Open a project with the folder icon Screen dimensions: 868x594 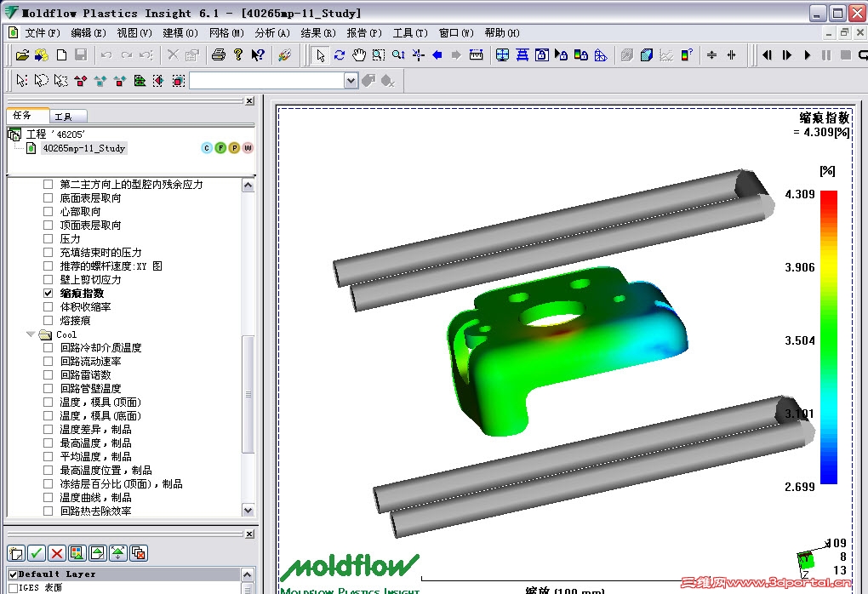(x=22, y=54)
